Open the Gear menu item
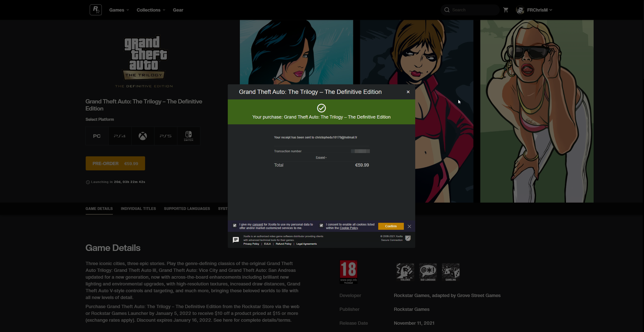 pyautogui.click(x=178, y=10)
